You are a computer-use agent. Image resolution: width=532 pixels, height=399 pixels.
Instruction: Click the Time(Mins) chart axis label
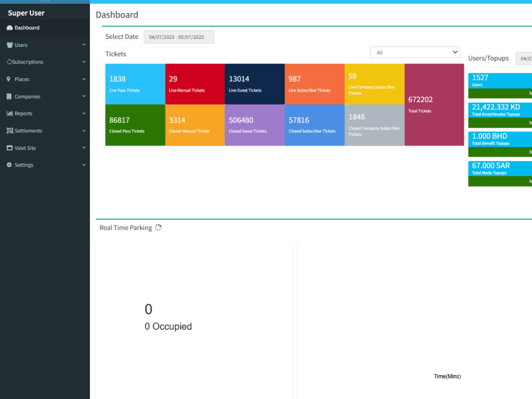447,376
